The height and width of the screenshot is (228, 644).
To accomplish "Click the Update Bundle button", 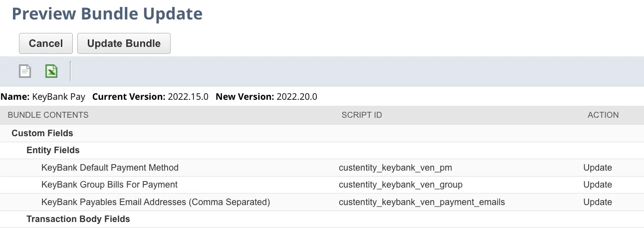I will (x=124, y=43).
